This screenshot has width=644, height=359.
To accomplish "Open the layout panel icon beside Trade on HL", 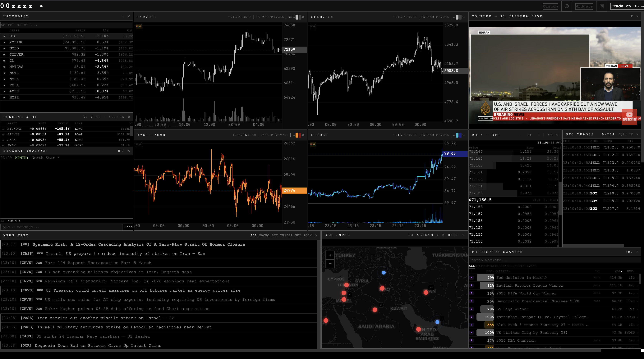I will point(602,6).
